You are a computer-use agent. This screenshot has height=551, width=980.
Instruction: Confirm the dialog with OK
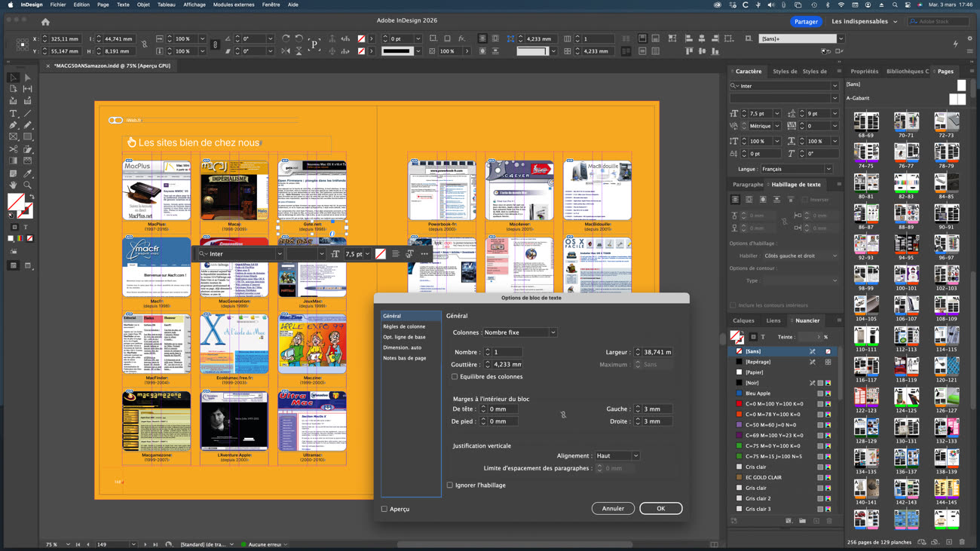pos(660,509)
